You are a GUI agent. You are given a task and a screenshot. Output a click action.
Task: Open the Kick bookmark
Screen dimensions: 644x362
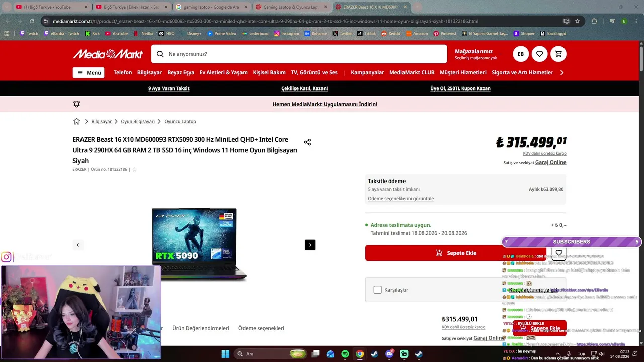(93, 33)
